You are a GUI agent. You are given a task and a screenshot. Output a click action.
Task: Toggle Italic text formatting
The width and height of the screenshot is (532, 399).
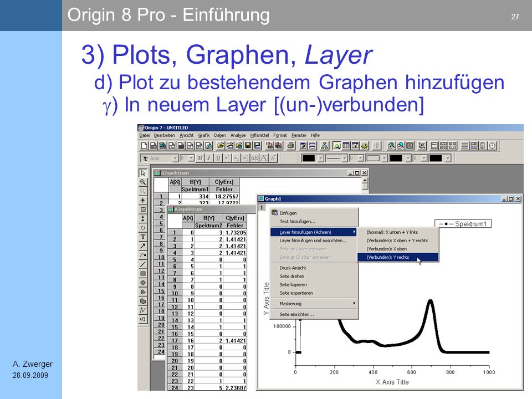(x=209, y=158)
